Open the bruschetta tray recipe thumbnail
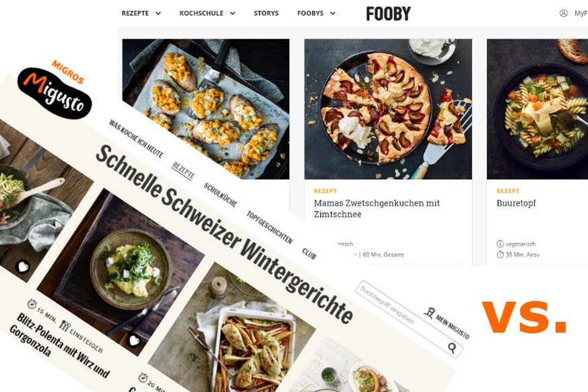The height and width of the screenshot is (392, 588). coord(205,109)
